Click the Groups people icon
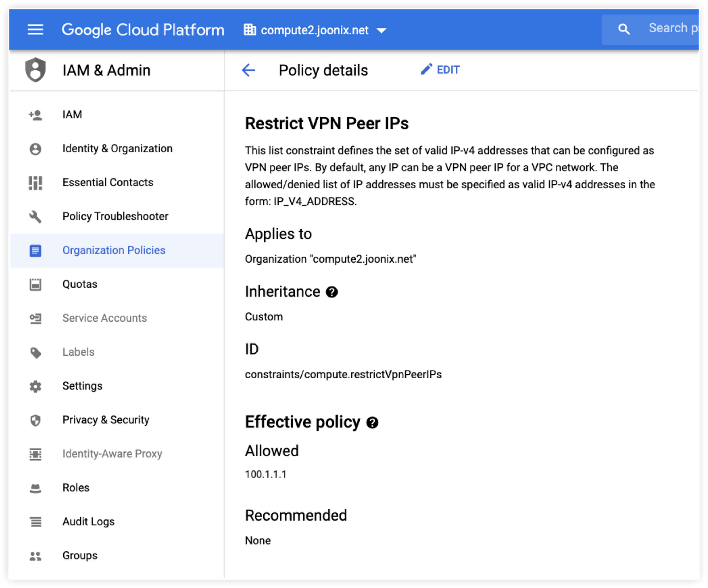708x588 pixels. (x=35, y=556)
